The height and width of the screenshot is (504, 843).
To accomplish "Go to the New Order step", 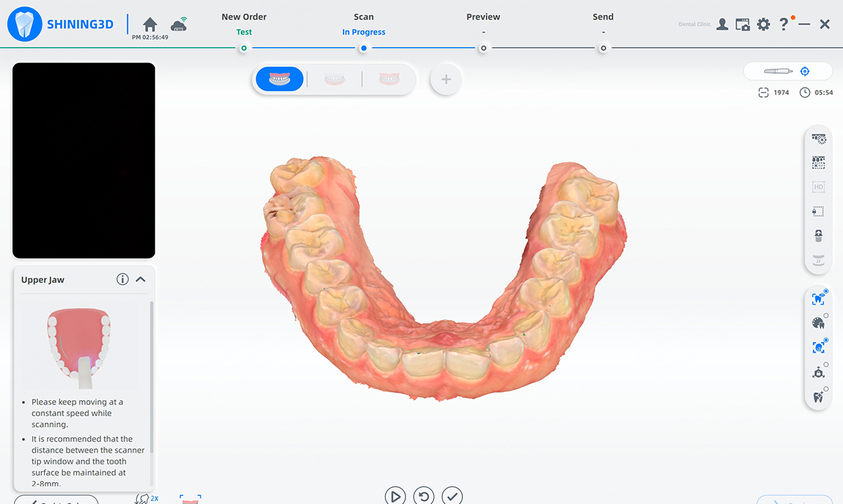I will click(244, 17).
